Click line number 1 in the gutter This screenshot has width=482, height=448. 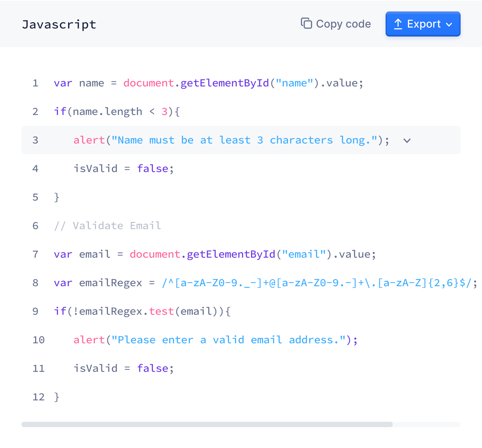35,83
